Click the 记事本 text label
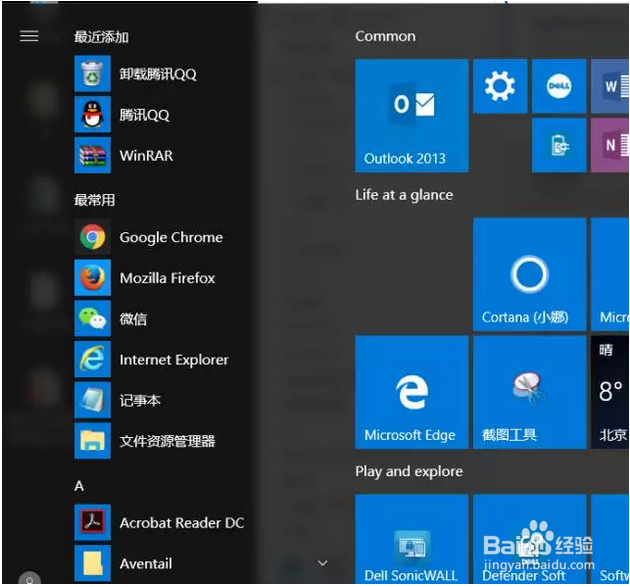 coord(140,400)
